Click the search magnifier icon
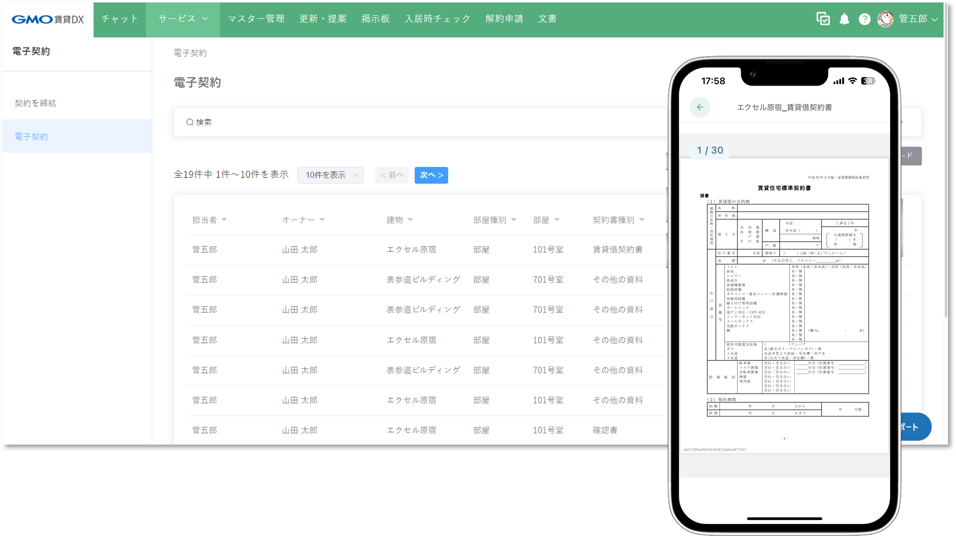The height and width of the screenshot is (560, 956). (x=190, y=122)
